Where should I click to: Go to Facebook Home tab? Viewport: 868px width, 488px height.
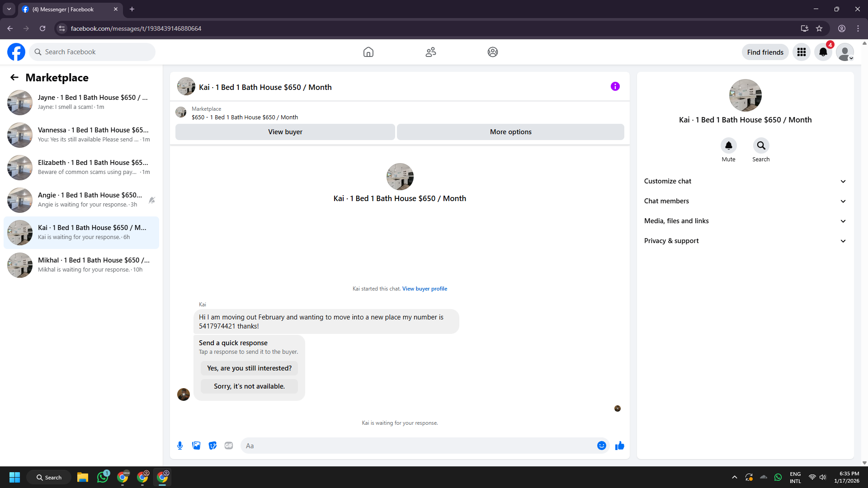click(368, 52)
